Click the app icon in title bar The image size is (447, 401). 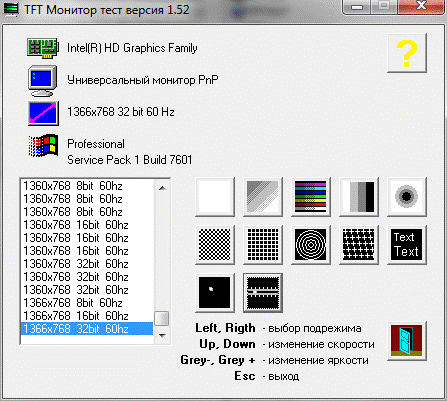tap(10, 9)
